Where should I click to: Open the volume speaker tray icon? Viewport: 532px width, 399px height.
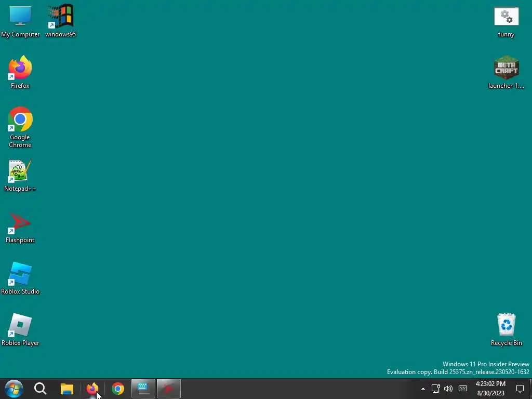click(x=448, y=389)
